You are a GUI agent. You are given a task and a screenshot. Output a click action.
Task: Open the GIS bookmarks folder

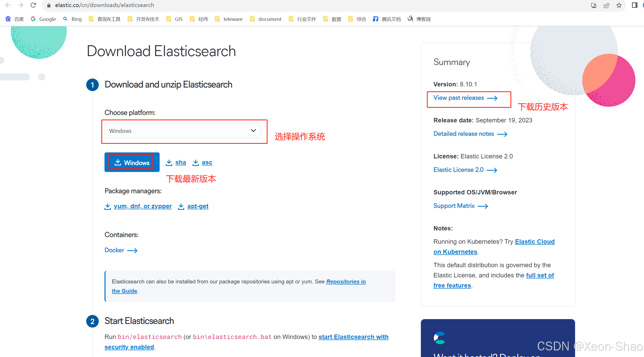(x=174, y=19)
